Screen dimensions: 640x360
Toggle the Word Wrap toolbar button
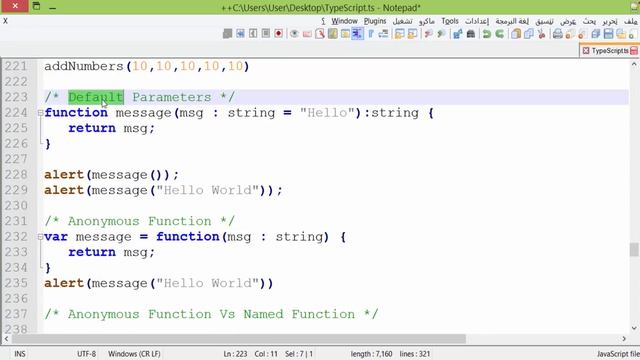(x=383, y=34)
